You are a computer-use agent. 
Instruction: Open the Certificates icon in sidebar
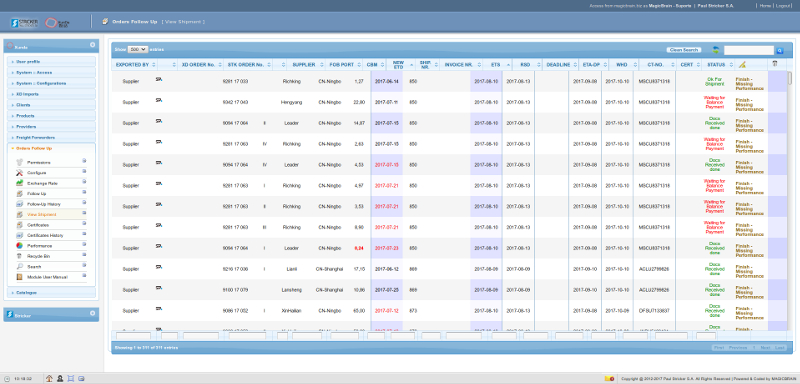[x=19, y=225]
